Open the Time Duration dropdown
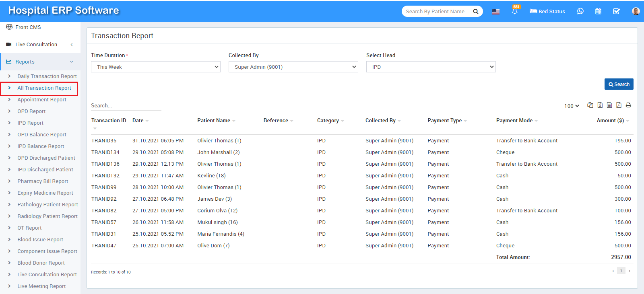 [x=156, y=67]
